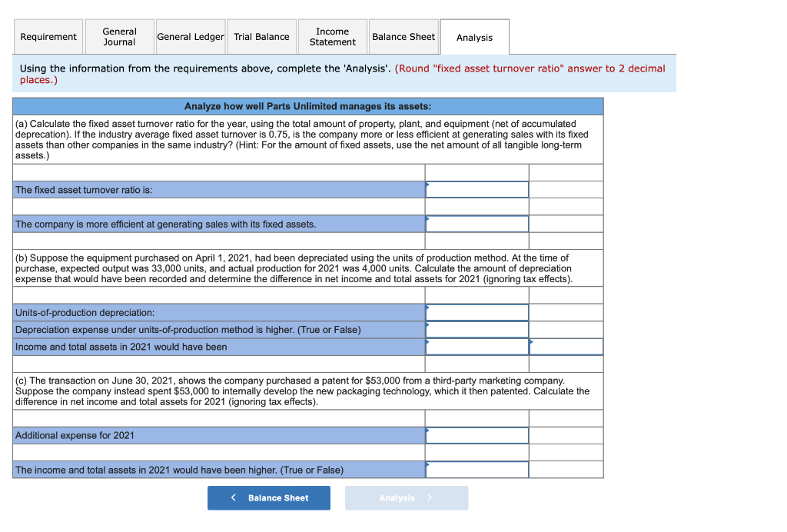Click the units-of-production depreciation answer cell
787x532 pixels.
click(477, 312)
